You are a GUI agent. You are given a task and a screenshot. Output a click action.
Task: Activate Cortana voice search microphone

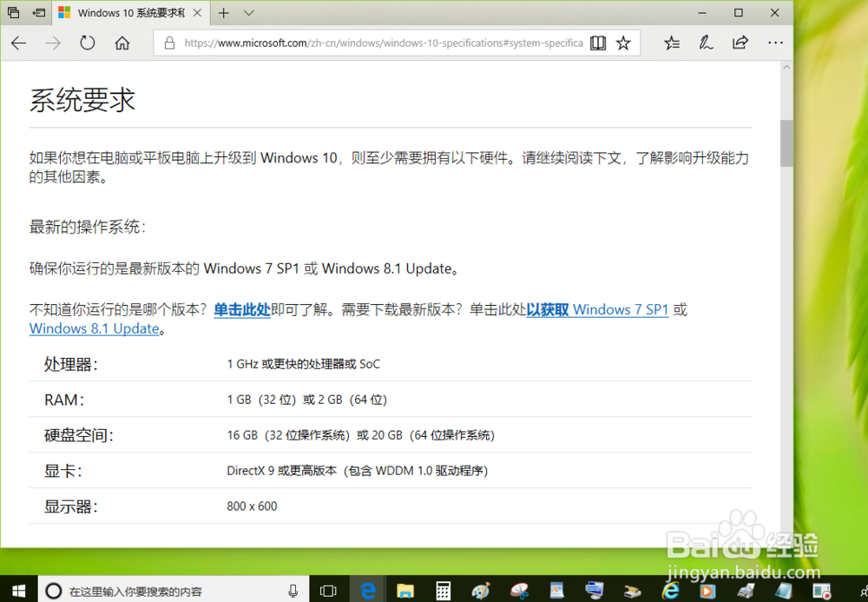tap(293, 590)
